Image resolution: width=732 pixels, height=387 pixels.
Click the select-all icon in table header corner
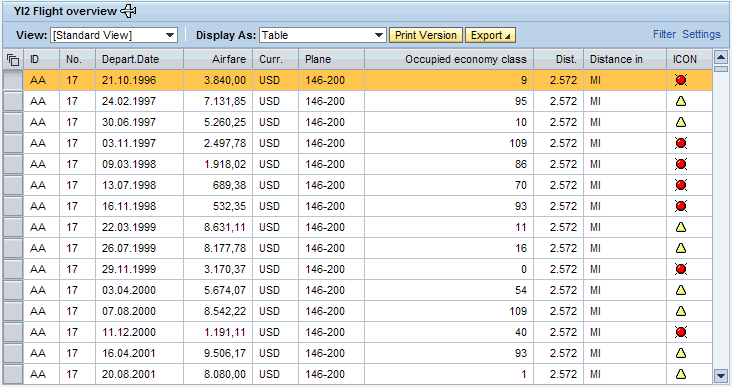click(13, 60)
